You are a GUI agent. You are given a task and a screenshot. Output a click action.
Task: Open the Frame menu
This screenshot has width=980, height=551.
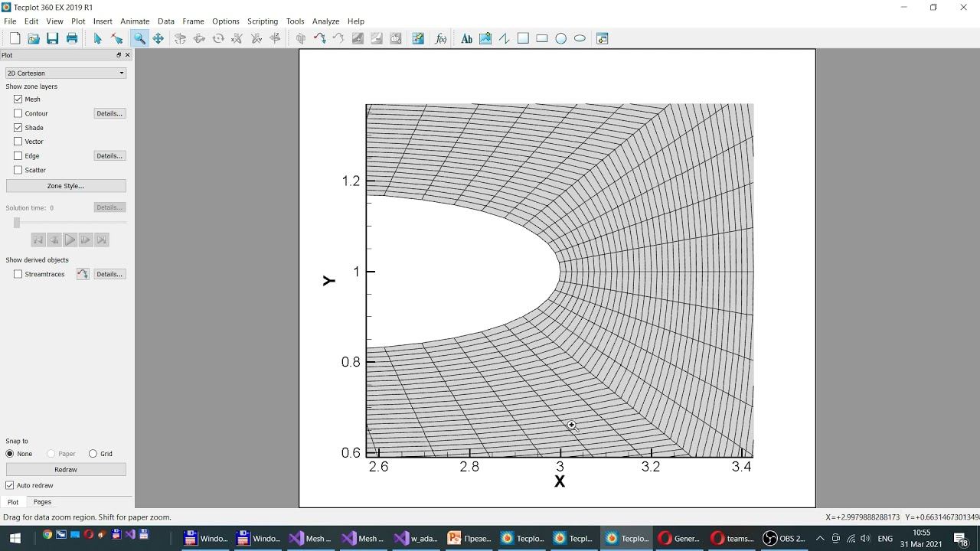[x=193, y=21]
